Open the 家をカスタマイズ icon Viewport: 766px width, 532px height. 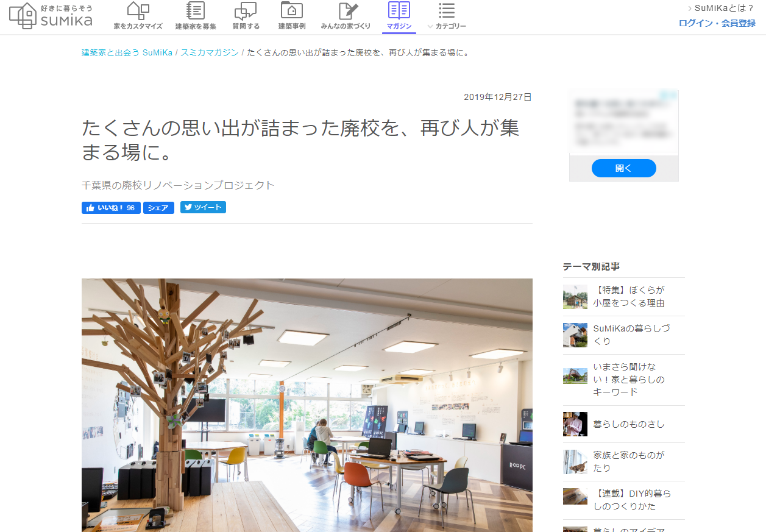point(138,10)
